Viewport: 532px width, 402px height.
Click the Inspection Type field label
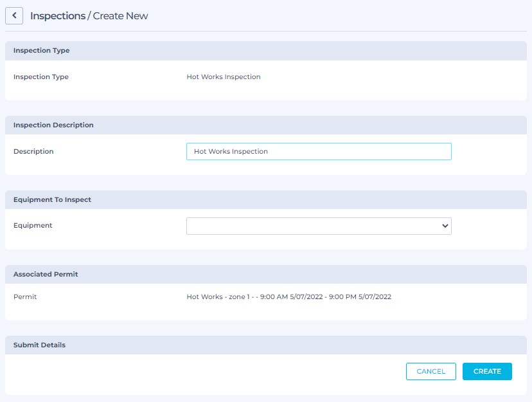[x=41, y=77]
